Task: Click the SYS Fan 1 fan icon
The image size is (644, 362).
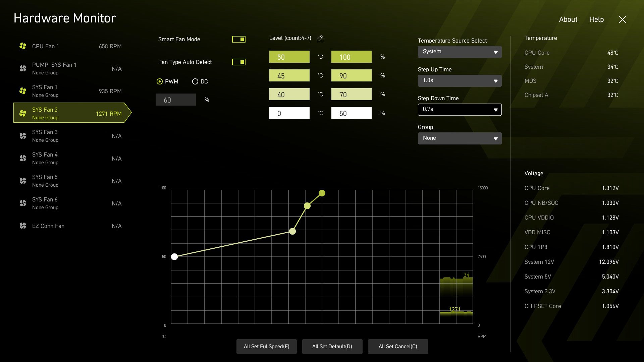Action: [23, 91]
